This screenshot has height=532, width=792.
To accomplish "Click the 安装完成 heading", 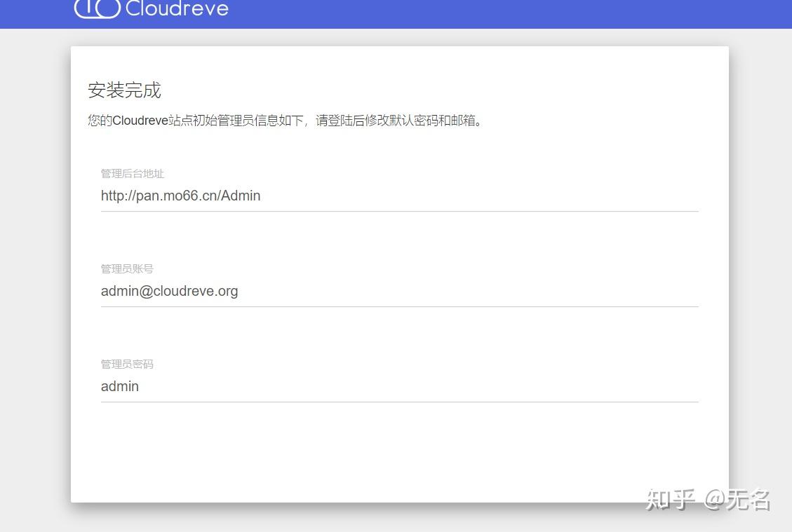I will (124, 90).
